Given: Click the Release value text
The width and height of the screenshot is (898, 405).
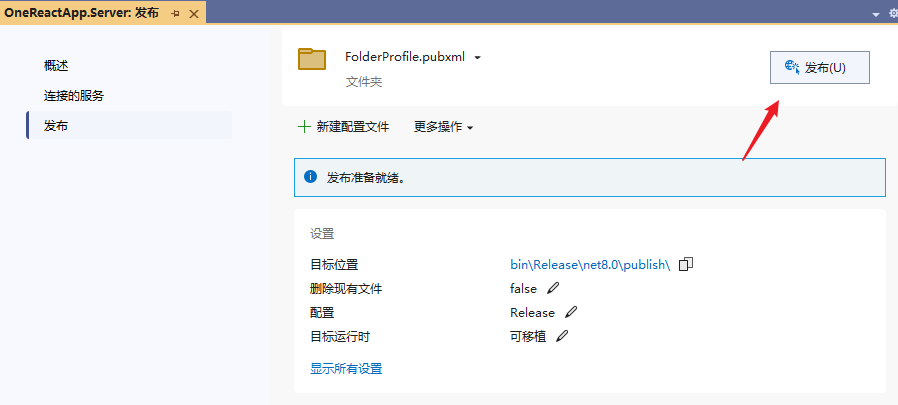Looking at the screenshot, I should (x=533, y=313).
